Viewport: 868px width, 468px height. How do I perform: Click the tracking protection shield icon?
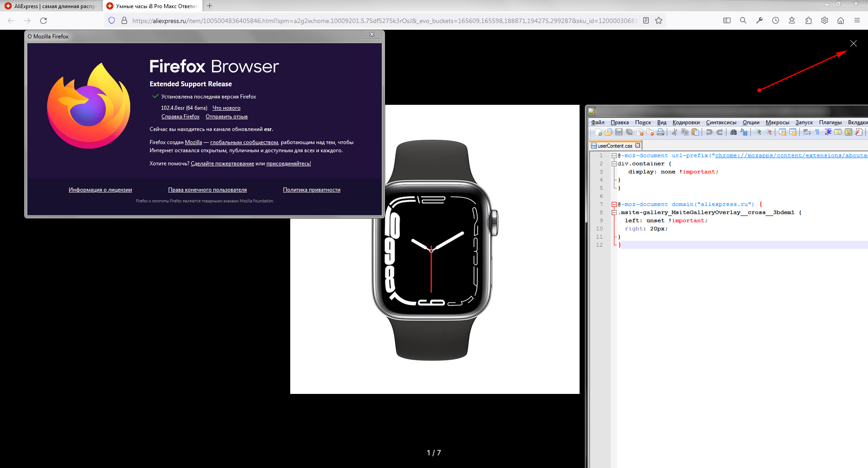[x=112, y=21]
